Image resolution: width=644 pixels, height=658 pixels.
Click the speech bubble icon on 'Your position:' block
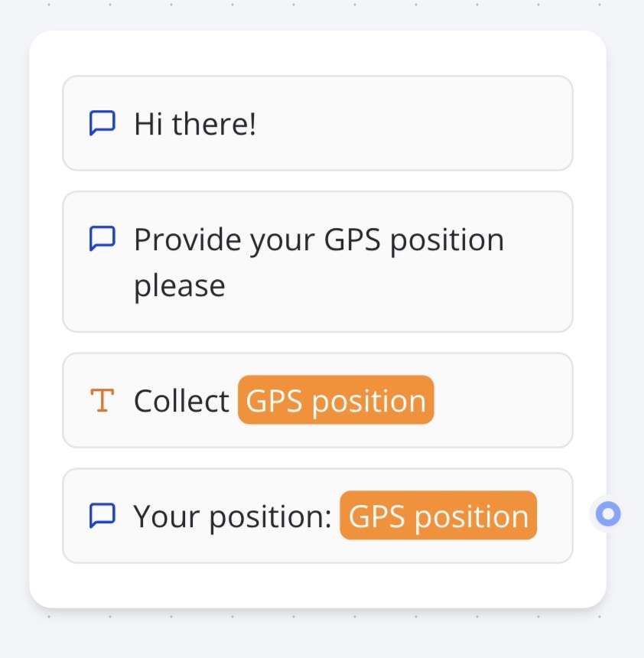point(102,515)
